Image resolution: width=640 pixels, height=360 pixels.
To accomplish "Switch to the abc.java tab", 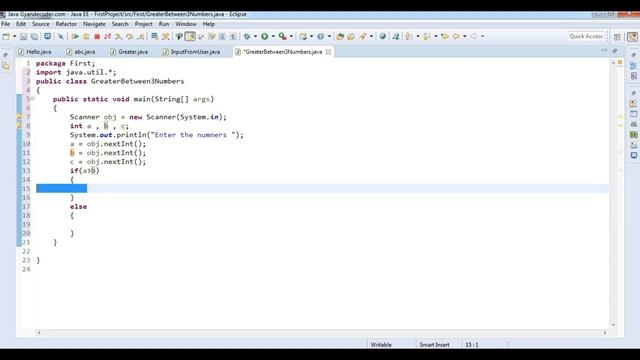I will click(x=81, y=52).
